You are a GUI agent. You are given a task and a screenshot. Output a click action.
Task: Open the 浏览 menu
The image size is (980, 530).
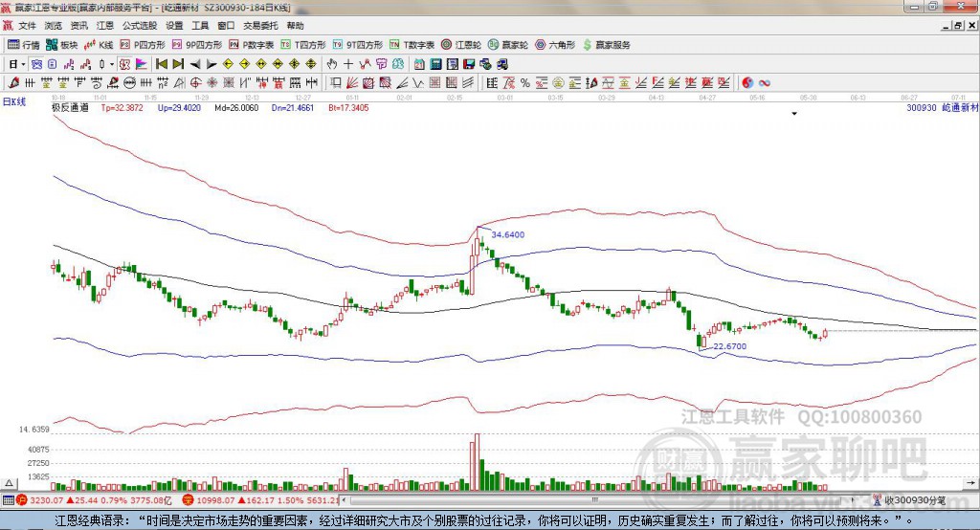point(54,26)
